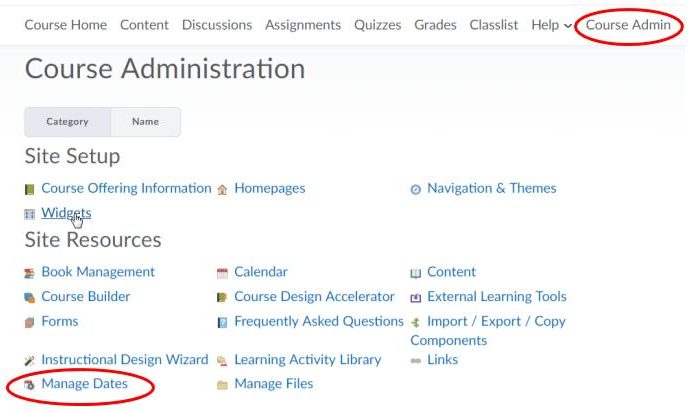
Task: Click the Content open-book icon
Action: tap(415, 273)
